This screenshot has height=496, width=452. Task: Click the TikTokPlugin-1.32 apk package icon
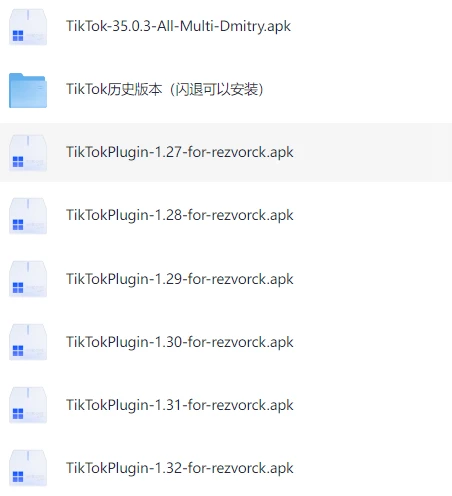28,468
